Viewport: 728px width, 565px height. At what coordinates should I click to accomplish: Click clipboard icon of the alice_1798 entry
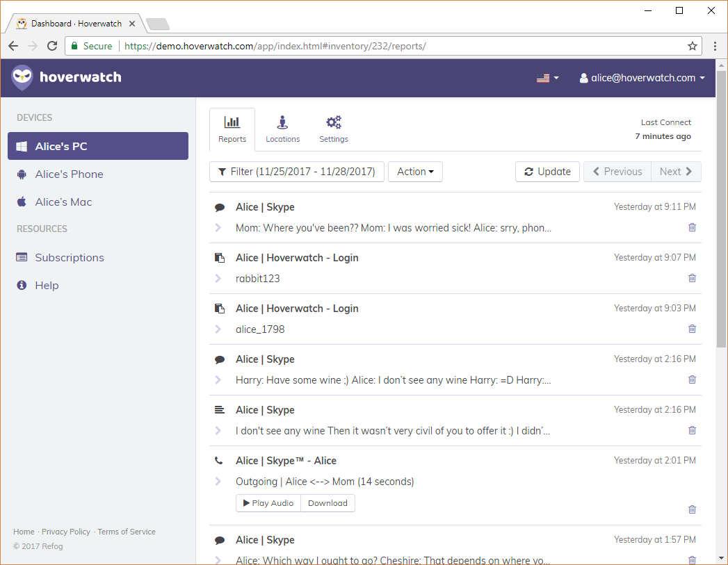[x=220, y=309]
